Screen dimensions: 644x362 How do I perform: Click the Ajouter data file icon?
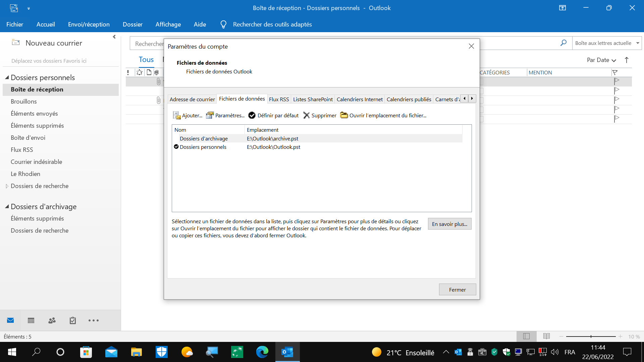(x=177, y=115)
